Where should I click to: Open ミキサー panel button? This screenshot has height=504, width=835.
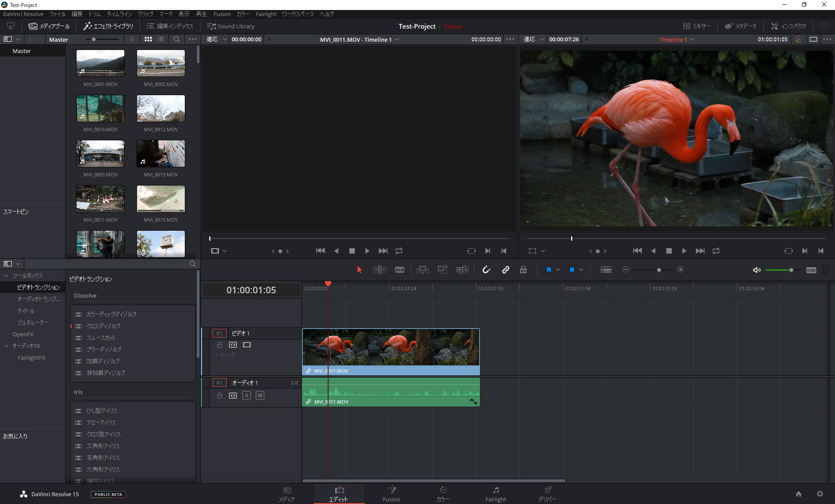pos(697,26)
